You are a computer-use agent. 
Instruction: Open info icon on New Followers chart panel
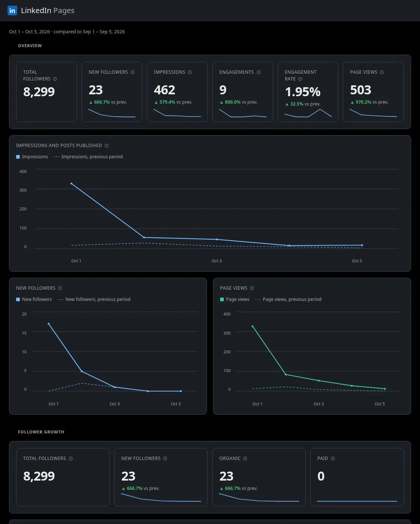[x=60, y=288]
